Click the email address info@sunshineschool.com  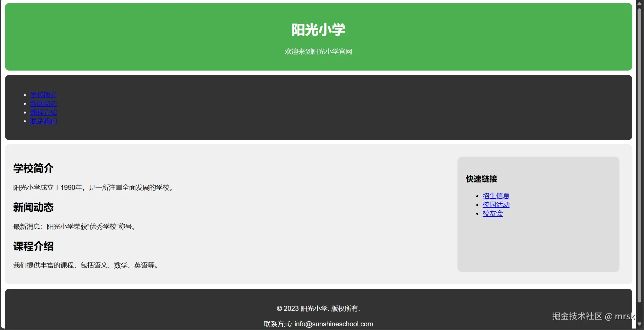click(x=333, y=324)
